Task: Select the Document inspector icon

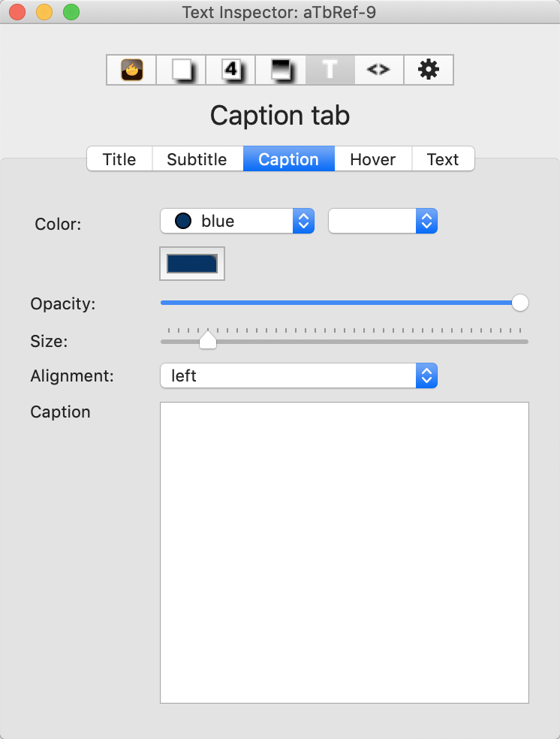Action: pyautogui.click(x=180, y=70)
